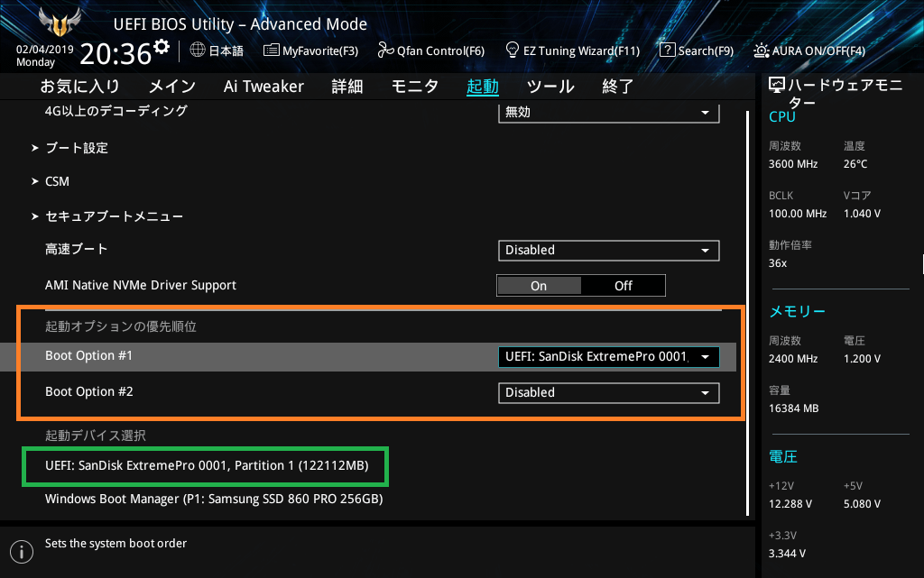Turn AMI Native NVMe Driver Support Off
Viewport: 924px width, 578px height.
click(x=623, y=286)
